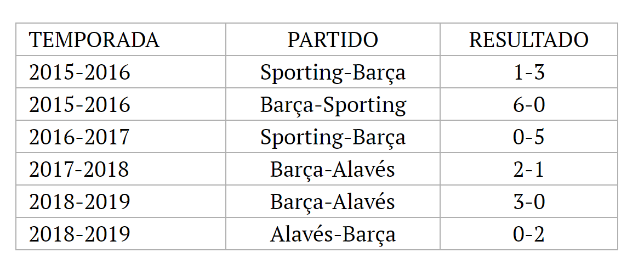Click the 2-1 result cell
Image resolution: width=644 pixels, height=258 pixels.
(529, 170)
